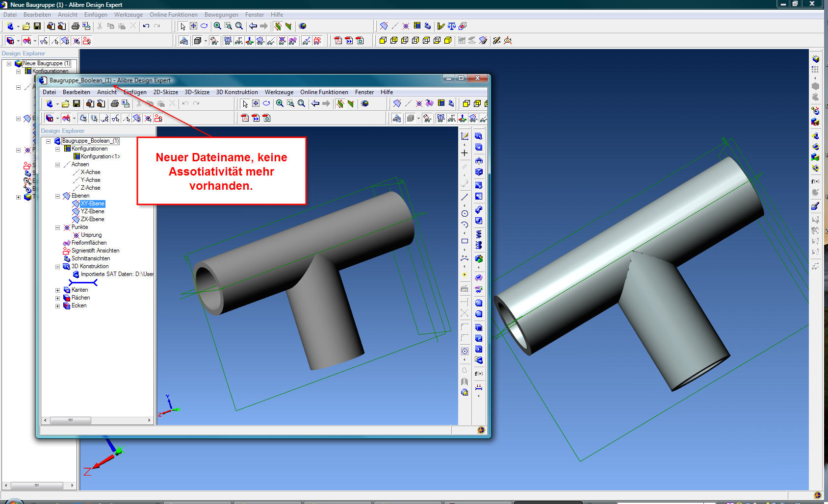Screen dimensions: 828x504
Task: Click f(x) equation editor on far right toolbar
Action: point(815,181)
